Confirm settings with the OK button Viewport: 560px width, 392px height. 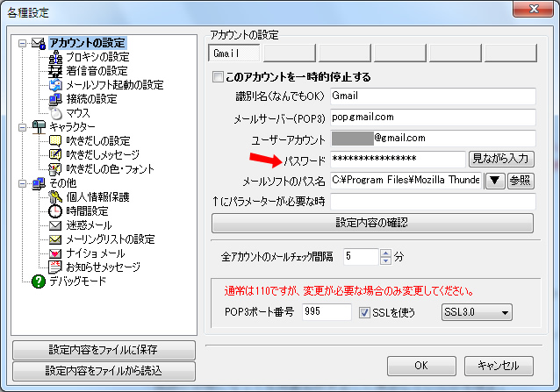421,366
